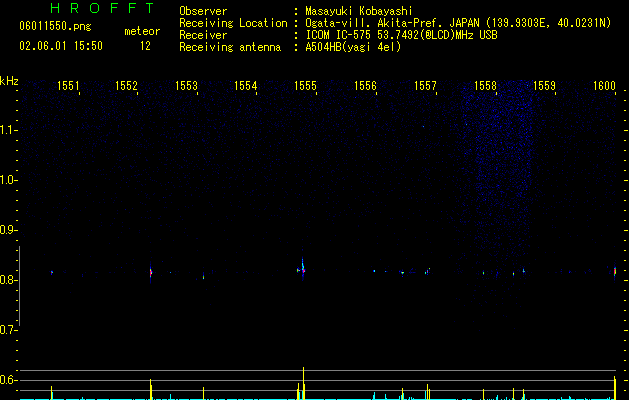Click the Receiver label

point(203,35)
